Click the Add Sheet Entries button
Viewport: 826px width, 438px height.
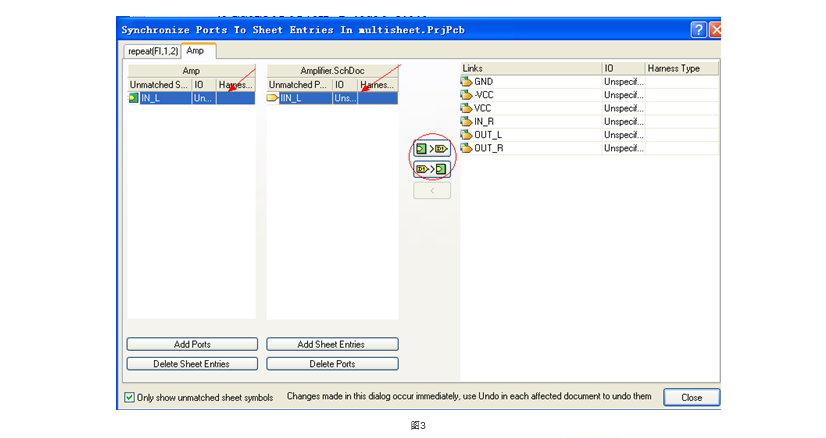tap(332, 344)
